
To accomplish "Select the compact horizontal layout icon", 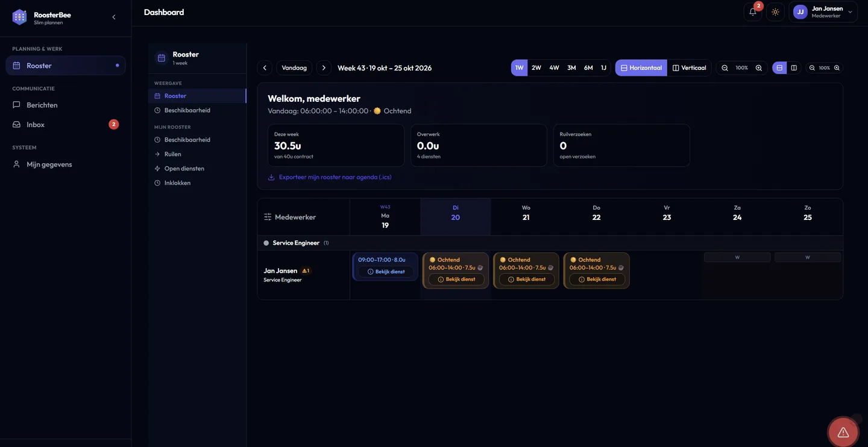I will tap(779, 68).
